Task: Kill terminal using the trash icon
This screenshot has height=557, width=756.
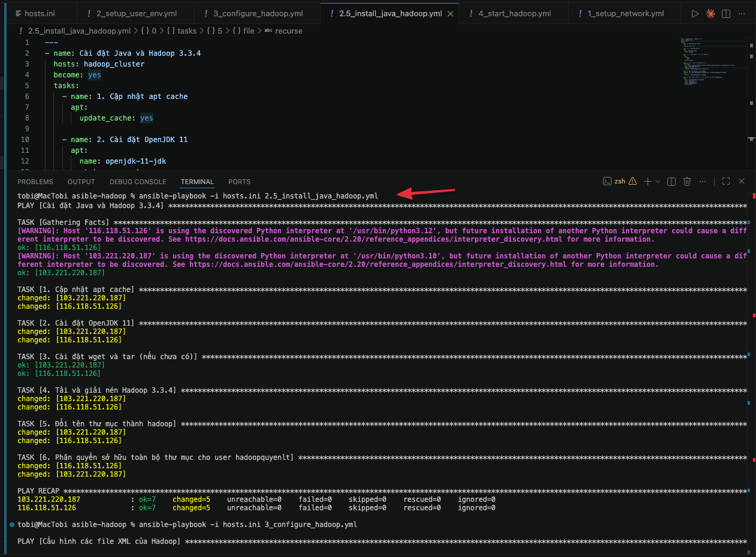Action: (687, 181)
